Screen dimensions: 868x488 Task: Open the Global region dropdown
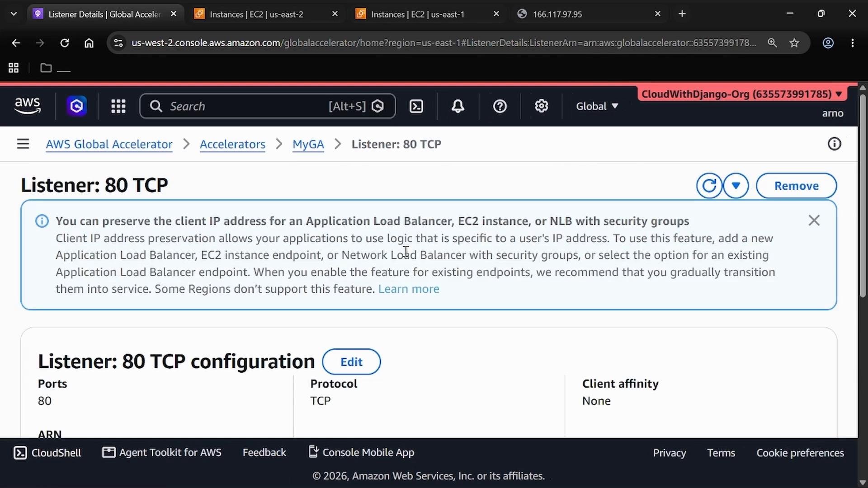(x=597, y=106)
